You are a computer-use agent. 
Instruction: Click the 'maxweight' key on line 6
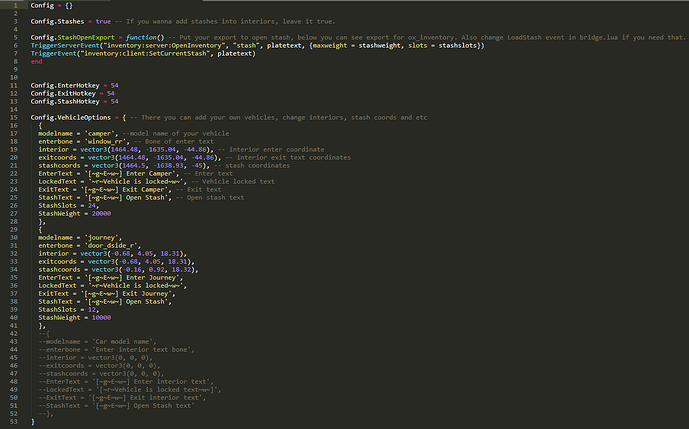(x=330, y=45)
